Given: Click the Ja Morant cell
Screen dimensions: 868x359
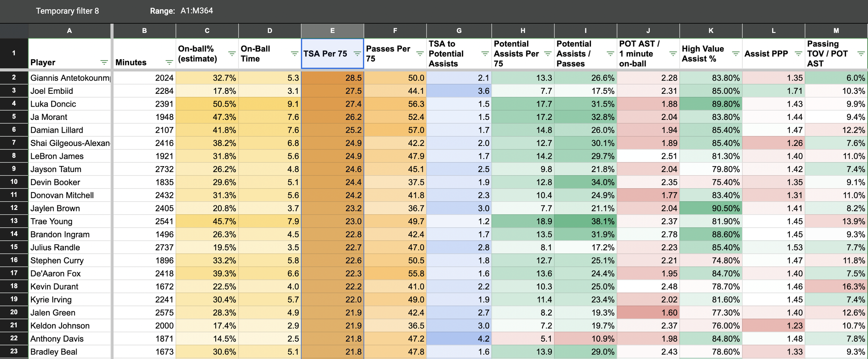Looking at the screenshot, I should [69, 117].
